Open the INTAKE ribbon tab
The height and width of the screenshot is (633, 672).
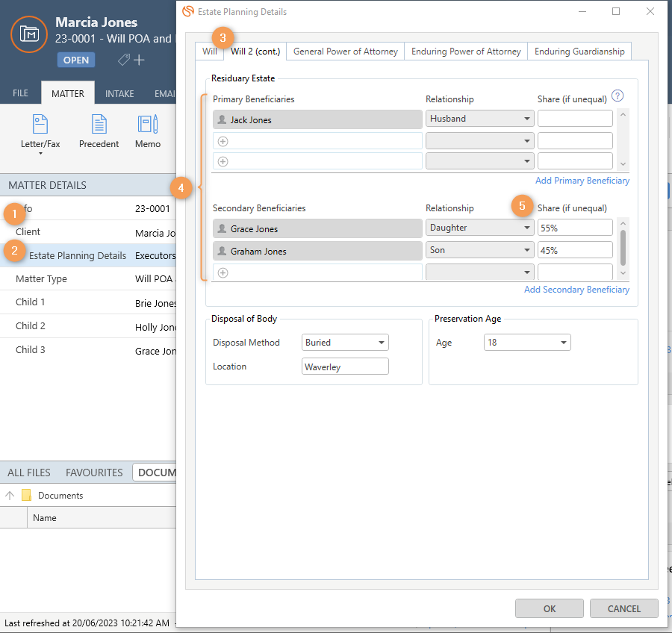pyautogui.click(x=119, y=93)
